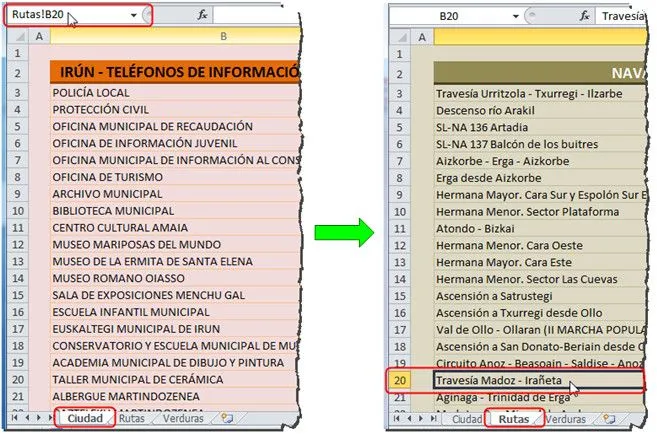
Task: Select the Travesía Madoz - Irañeta cell
Action: tap(540, 380)
